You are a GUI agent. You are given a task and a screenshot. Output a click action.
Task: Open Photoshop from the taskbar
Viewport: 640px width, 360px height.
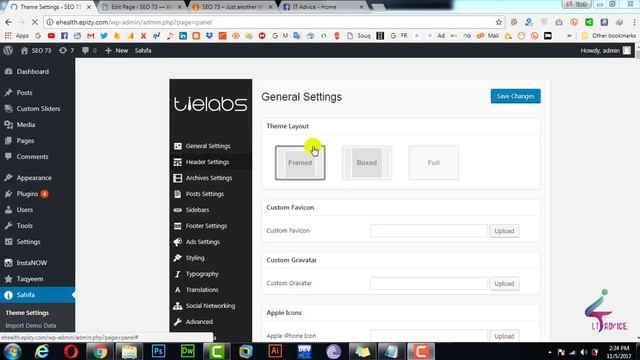[158, 351]
